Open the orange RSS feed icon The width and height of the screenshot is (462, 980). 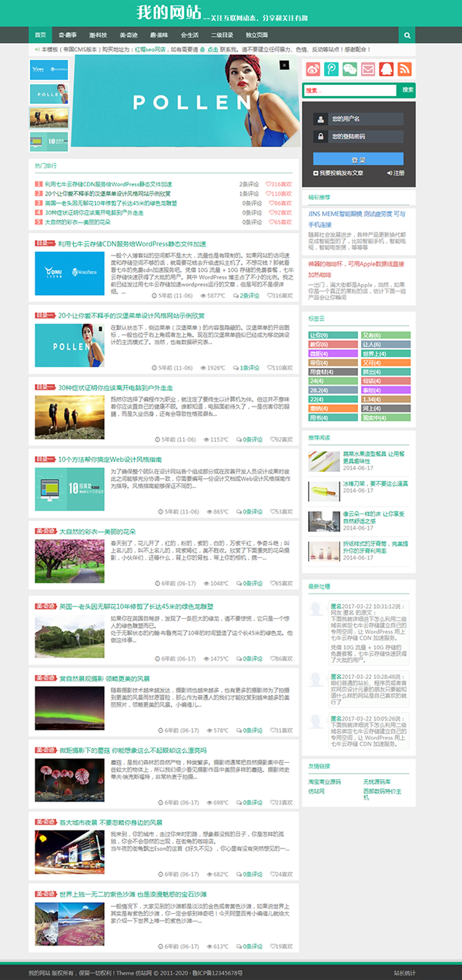405,69
